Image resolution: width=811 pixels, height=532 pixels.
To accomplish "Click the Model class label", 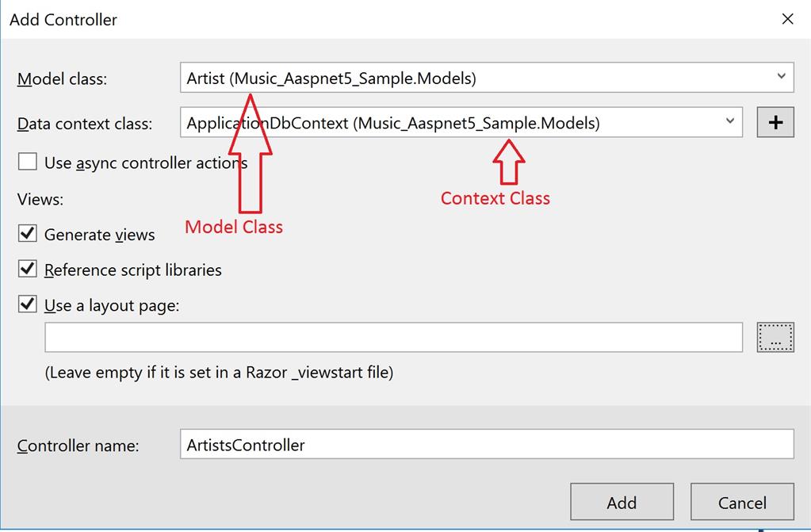I will coord(62,79).
